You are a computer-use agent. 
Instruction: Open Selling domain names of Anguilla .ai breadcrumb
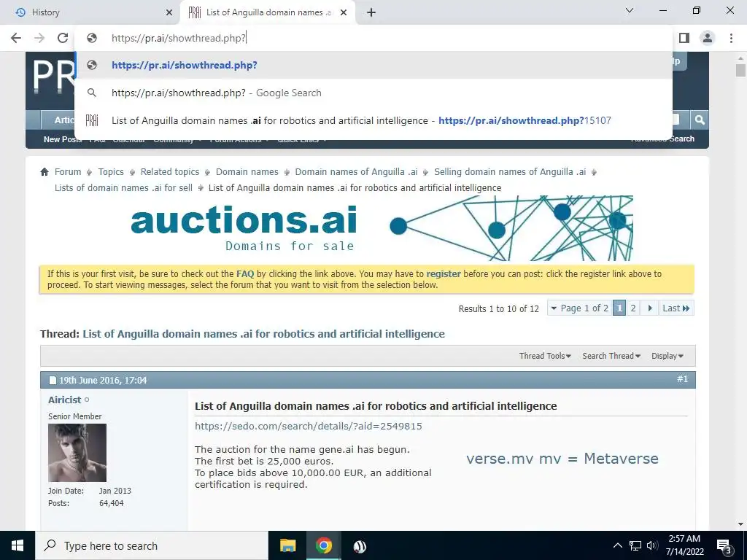click(510, 172)
